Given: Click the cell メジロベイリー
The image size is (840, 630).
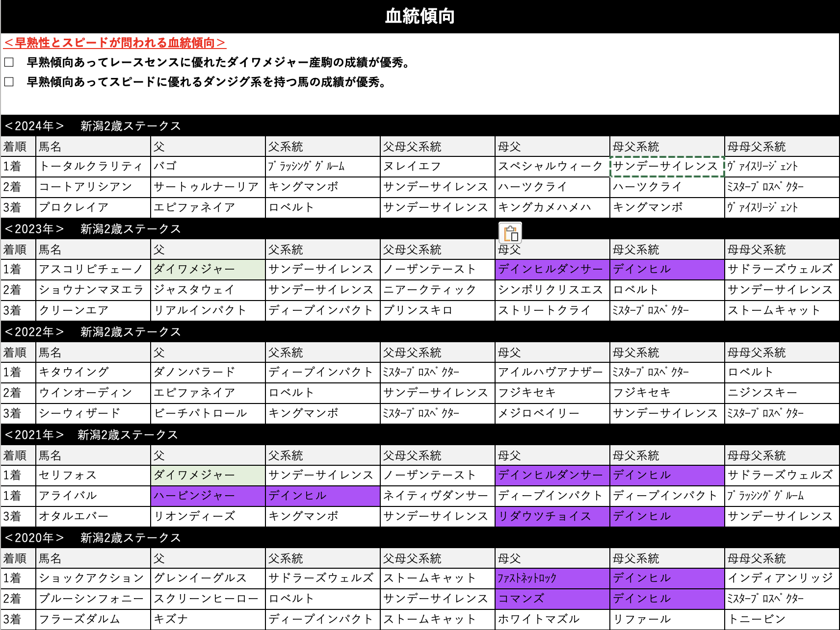Looking at the screenshot, I should [552, 414].
